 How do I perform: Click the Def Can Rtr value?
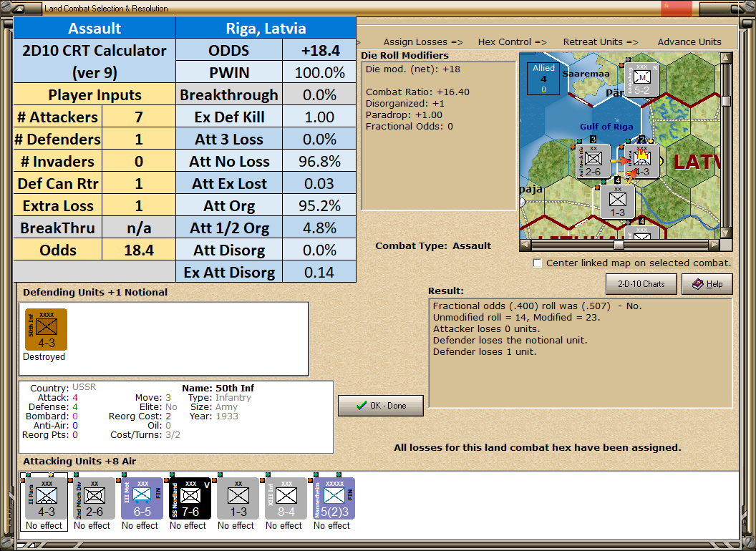click(139, 184)
